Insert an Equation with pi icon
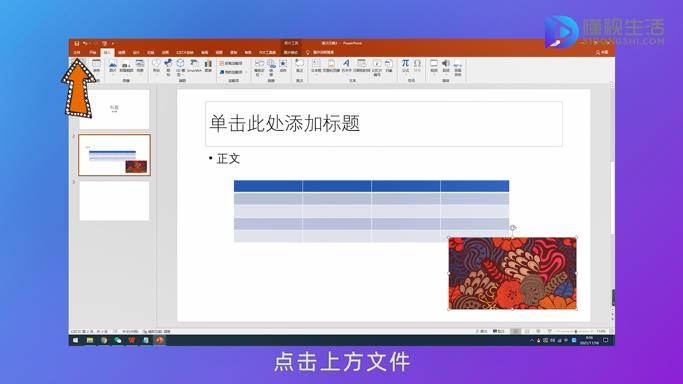 tap(405, 66)
